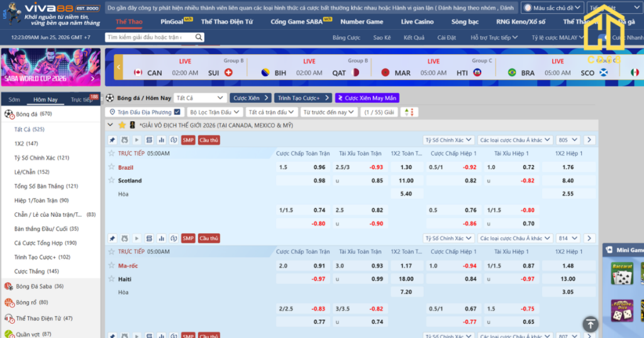This screenshot has height=338, width=644.
Task: Expand Brazil match details arrow
Action: pyautogui.click(x=589, y=140)
